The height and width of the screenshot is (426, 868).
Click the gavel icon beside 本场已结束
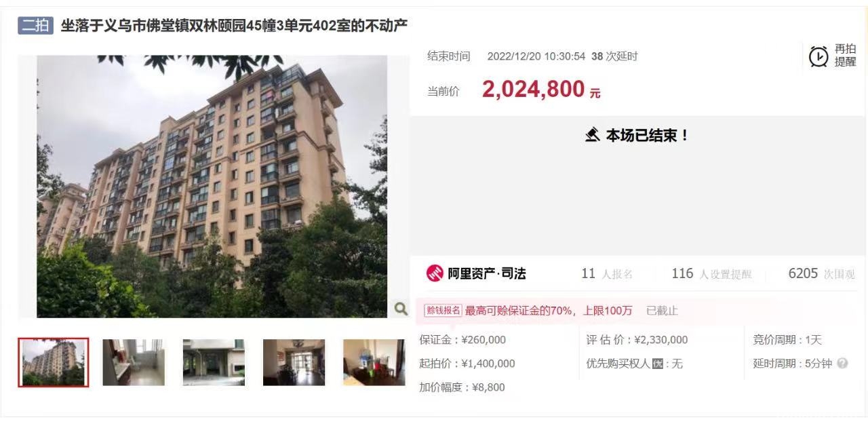click(592, 135)
